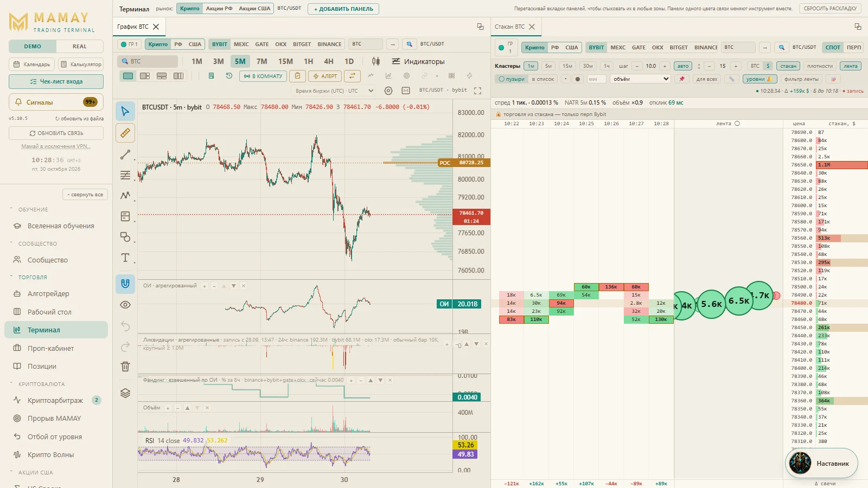Click СБРОСИТЬ РАСКЛАДКУ to reset layout
Image resolution: width=868 pixels, height=488 pixels.
(830, 9)
